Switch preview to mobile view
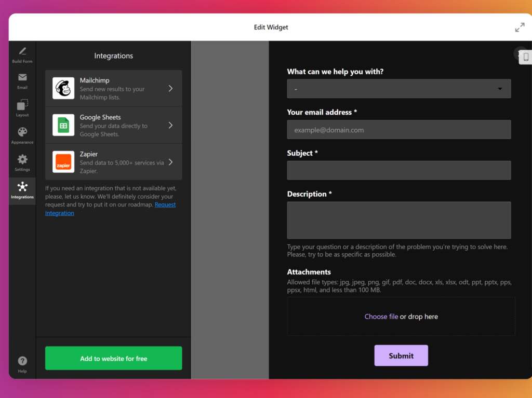The height and width of the screenshot is (398, 532). tap(526, 57)
